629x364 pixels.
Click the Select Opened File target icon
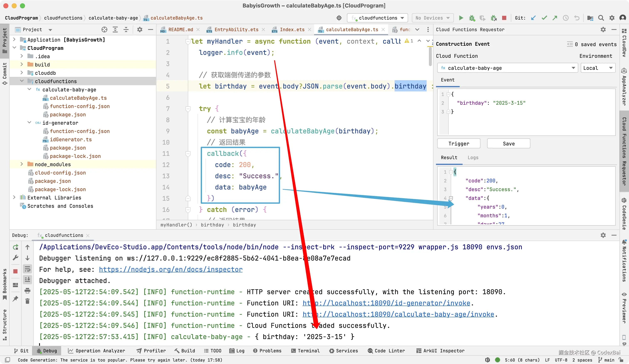coord(104,30)
